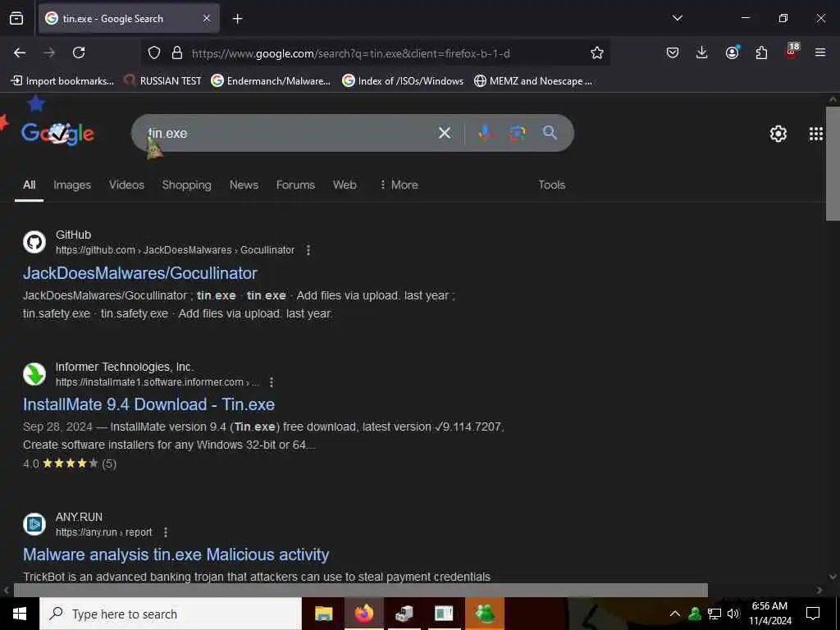The height and width of the screenshot is (630, 840).
Task: Click the Google logo
Action: coord(58,133)
